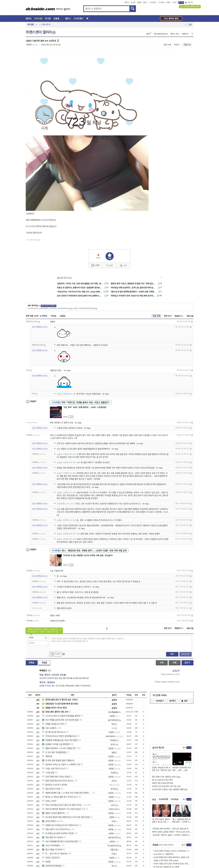Click upper 댓글 등록 jump button
Image resolution: width=219 pixels, height=868 pixels.
point(156,316)
